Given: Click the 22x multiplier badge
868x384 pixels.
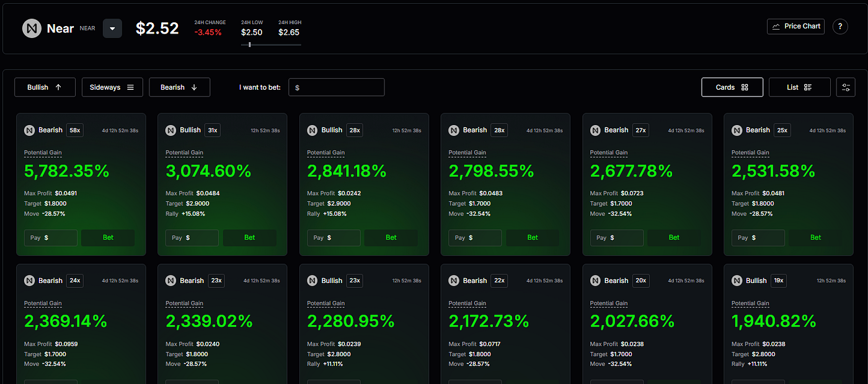Looking at the screenshot, I should pos(499,281).
